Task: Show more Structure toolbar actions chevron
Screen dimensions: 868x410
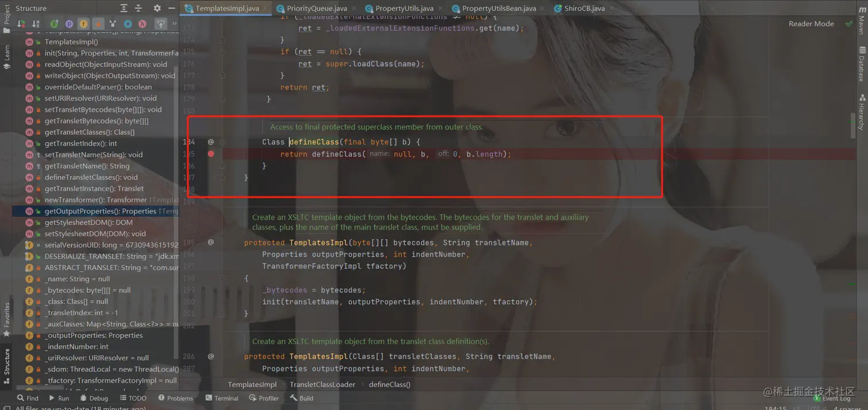Action: pyautogui.click(x=174, y=24)
